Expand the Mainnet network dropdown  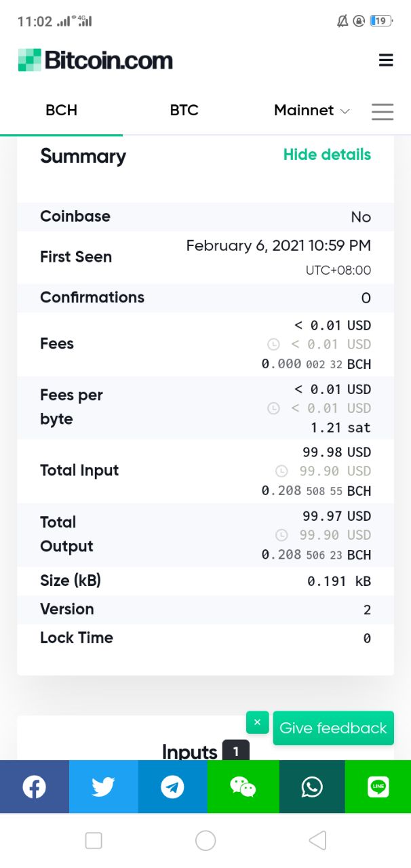312,111
